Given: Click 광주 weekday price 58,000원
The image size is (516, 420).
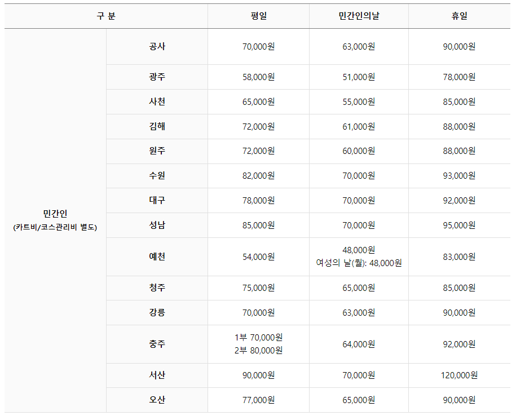Looking at the screenshot, I should coord(259,77).
